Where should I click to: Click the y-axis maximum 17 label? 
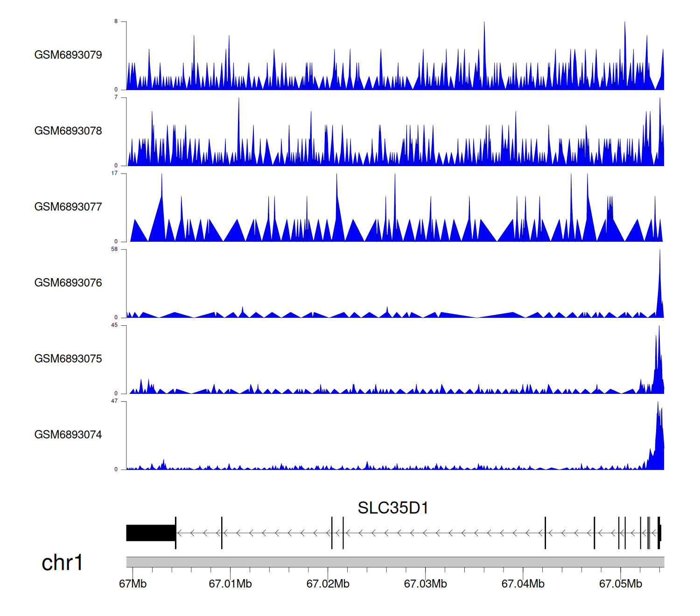[114, 173]
